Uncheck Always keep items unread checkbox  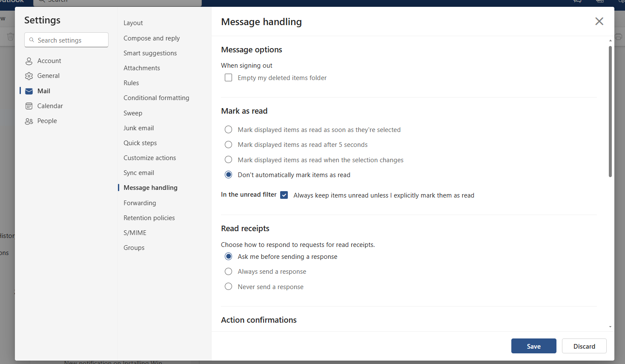point(284,195)
